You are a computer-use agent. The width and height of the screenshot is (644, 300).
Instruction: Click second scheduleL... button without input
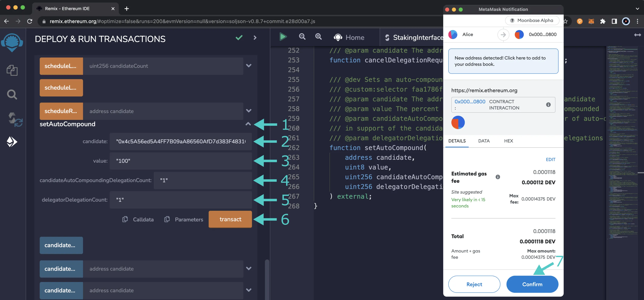click(x=61, y=88)
